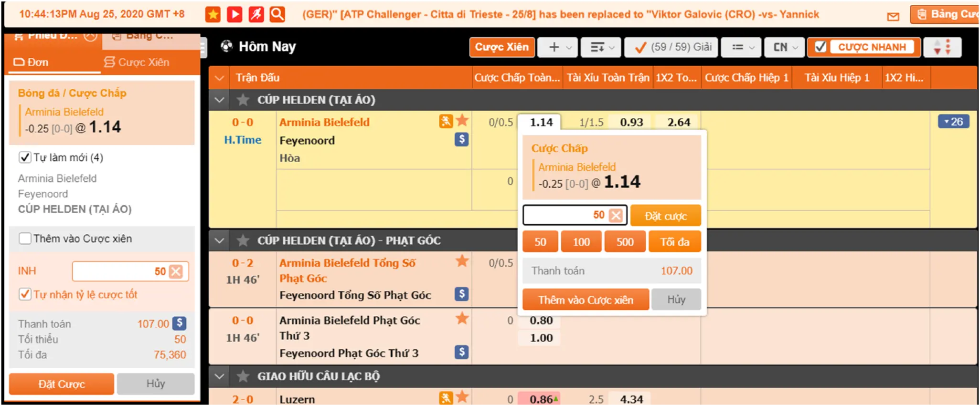Click cash out icon beside Feyenoord Tổng Số Phạt Góc

[x=461, y=294]
